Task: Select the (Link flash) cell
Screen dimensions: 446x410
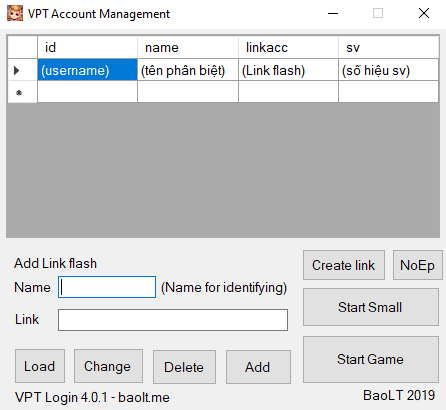Action: coord(289,70)
